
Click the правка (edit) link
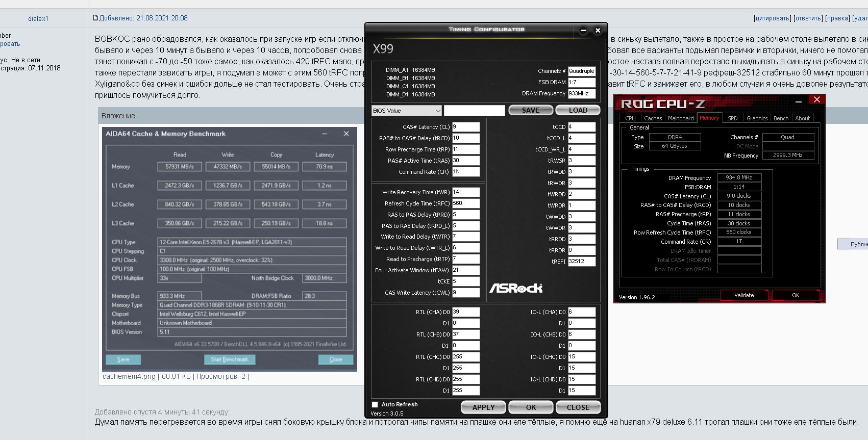(x=837, y=18)
